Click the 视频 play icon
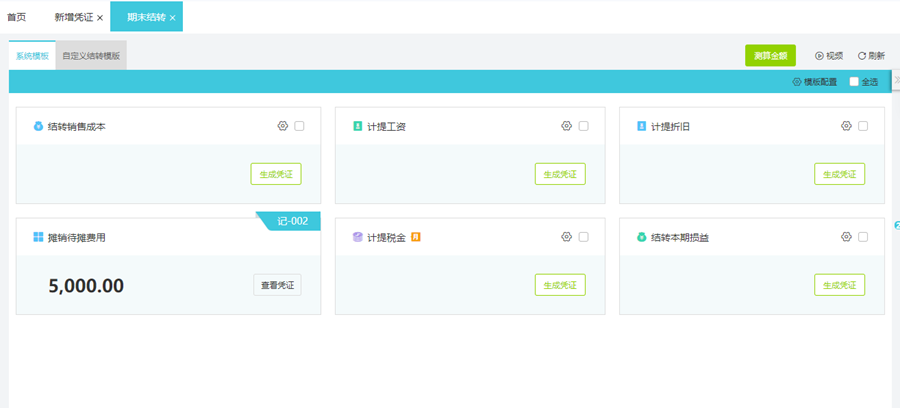This screenshot has height=408, width=900. (x=819, y=56)
